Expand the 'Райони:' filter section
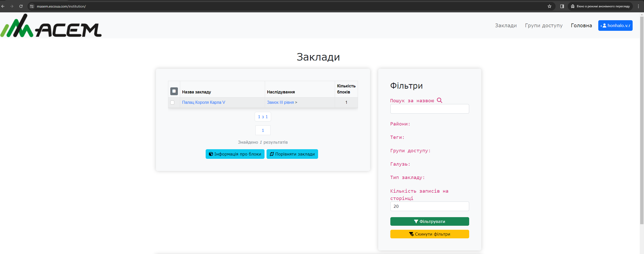 pos(400,124)
